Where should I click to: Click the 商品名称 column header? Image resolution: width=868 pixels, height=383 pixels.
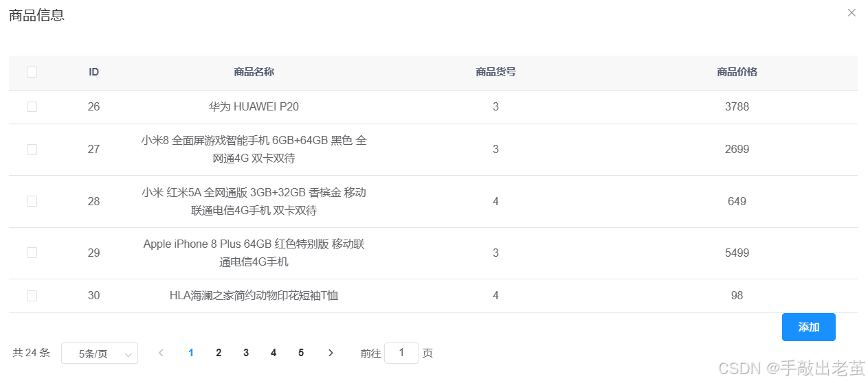(254, 72)
